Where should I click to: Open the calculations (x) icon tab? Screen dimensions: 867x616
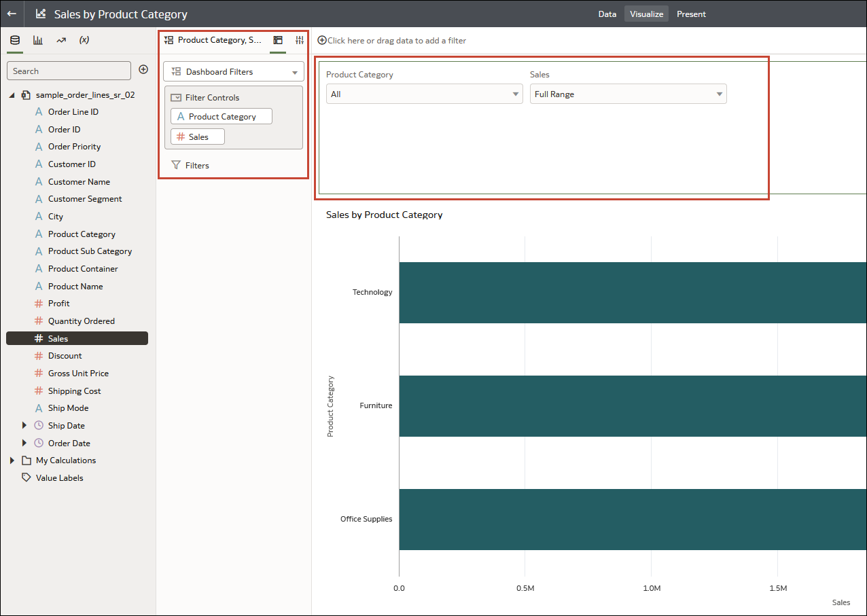[x=84, y=40]
